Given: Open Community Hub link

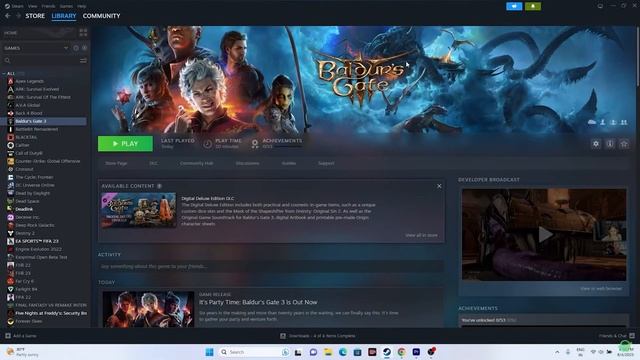Looking at the screenshot, I should pos(196,163).
